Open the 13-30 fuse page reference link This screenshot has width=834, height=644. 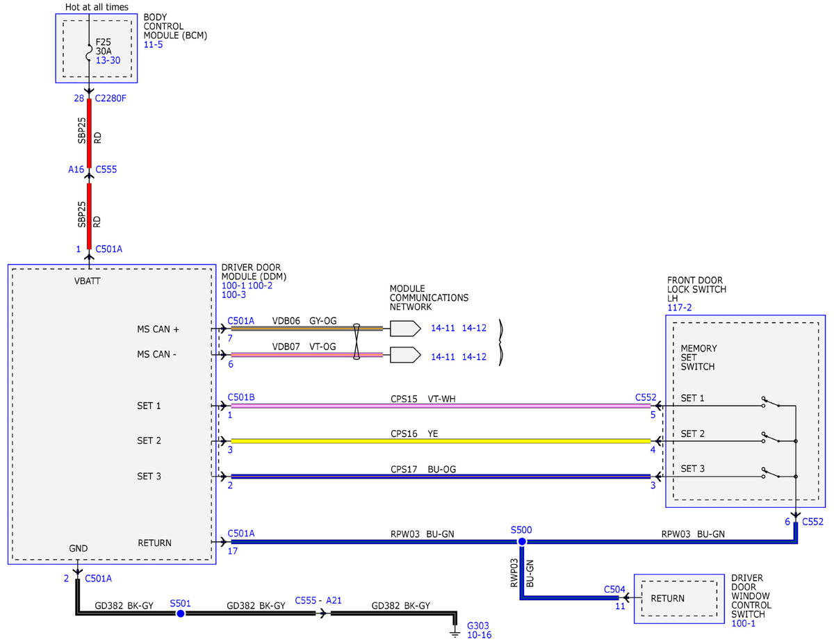(108, 60)
